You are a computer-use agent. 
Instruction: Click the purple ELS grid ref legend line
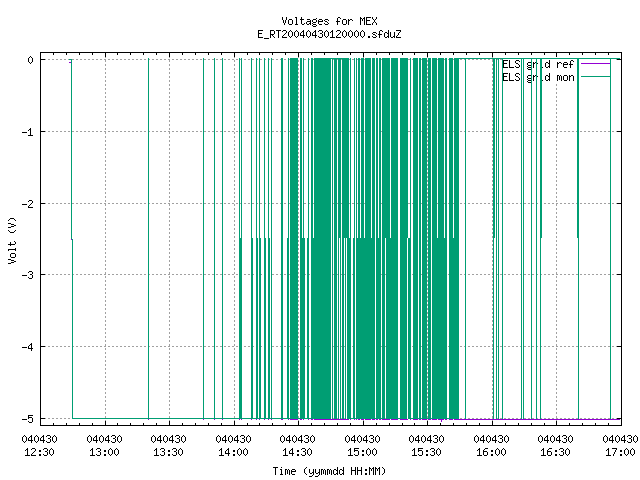tap(596, 64)
